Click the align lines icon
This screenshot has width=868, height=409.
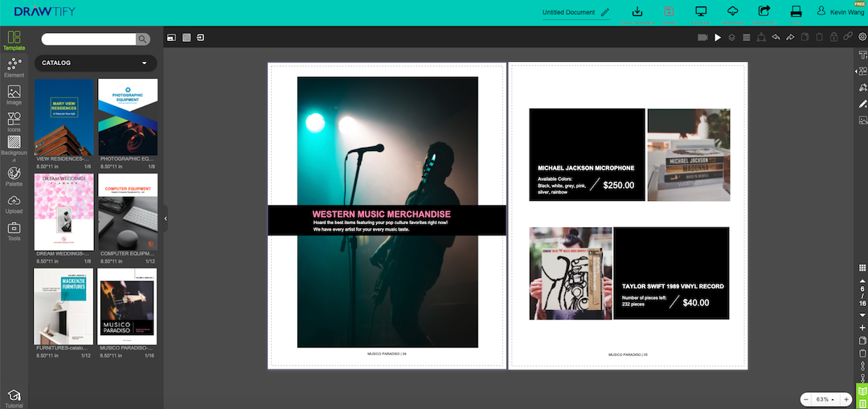pos(746,38)
